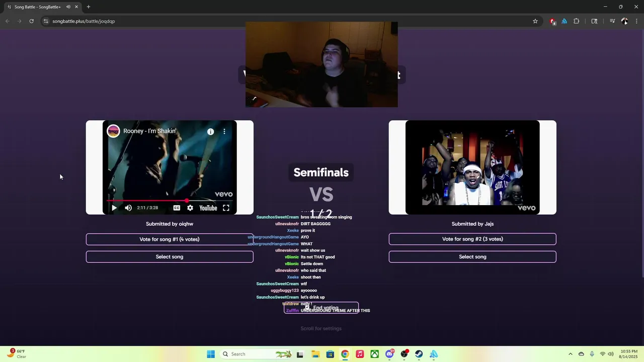
Task: Open YouTube player settings gear
Action: pyautogui.click(x=190, y=208)
